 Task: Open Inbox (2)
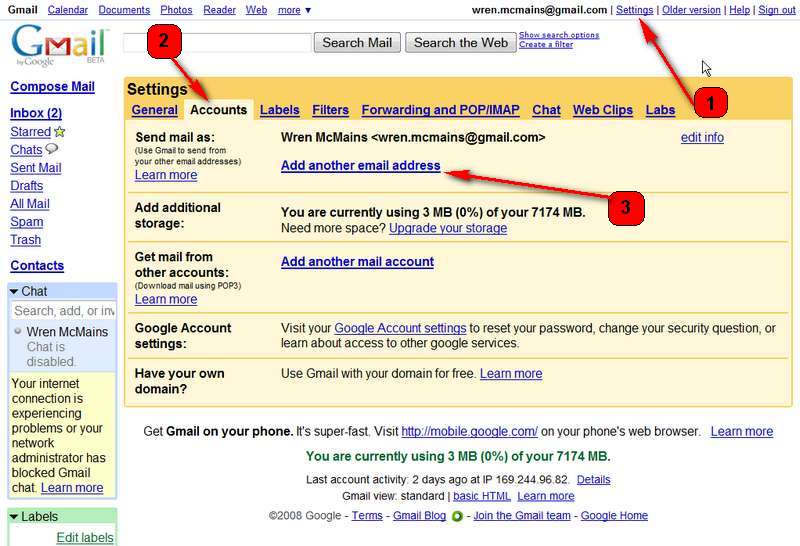36,113
